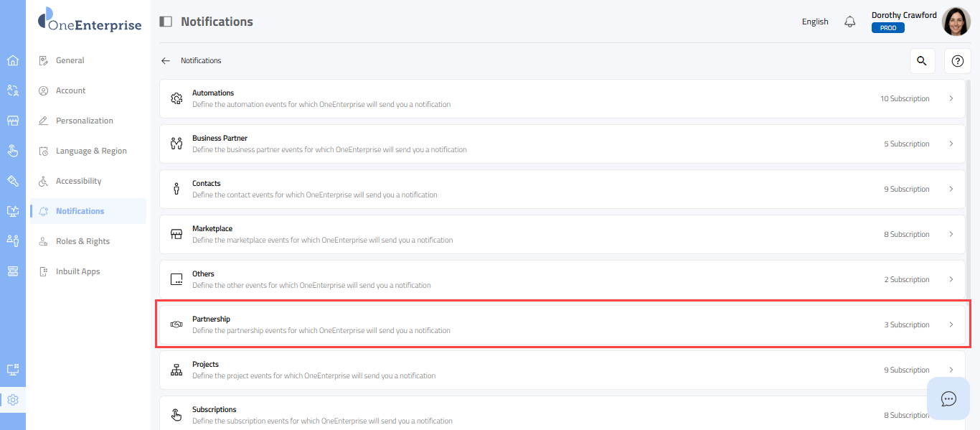Screen dimensions: 980x430
Task: Open Roles & Rights settings
Action: [x=83, y=241]
